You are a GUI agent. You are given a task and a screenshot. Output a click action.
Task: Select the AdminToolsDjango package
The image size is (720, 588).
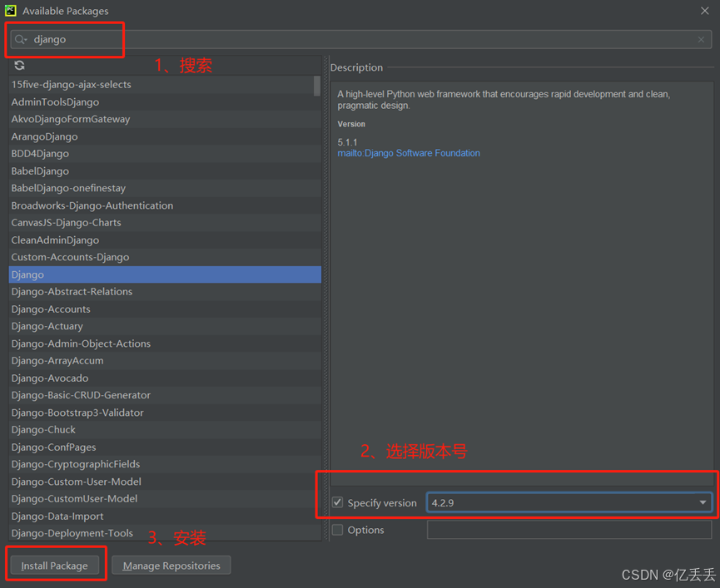coord(165,101)
